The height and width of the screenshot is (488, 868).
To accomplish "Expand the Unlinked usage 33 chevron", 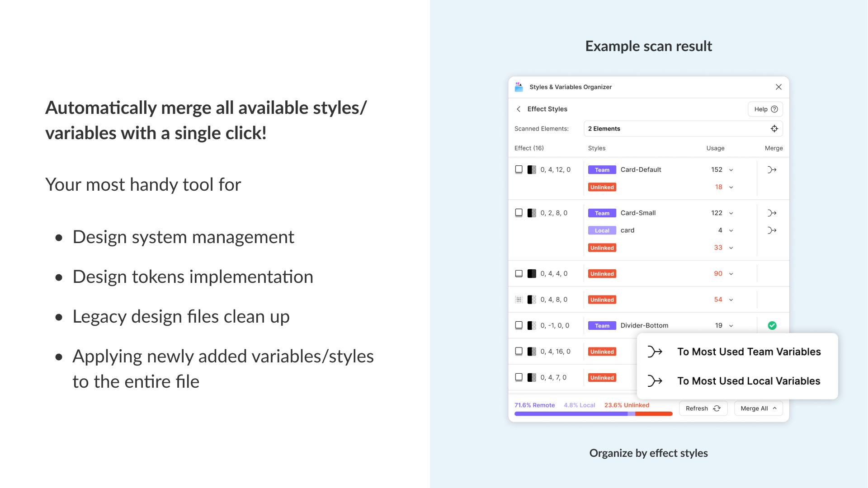I will [x=731, y=248].
